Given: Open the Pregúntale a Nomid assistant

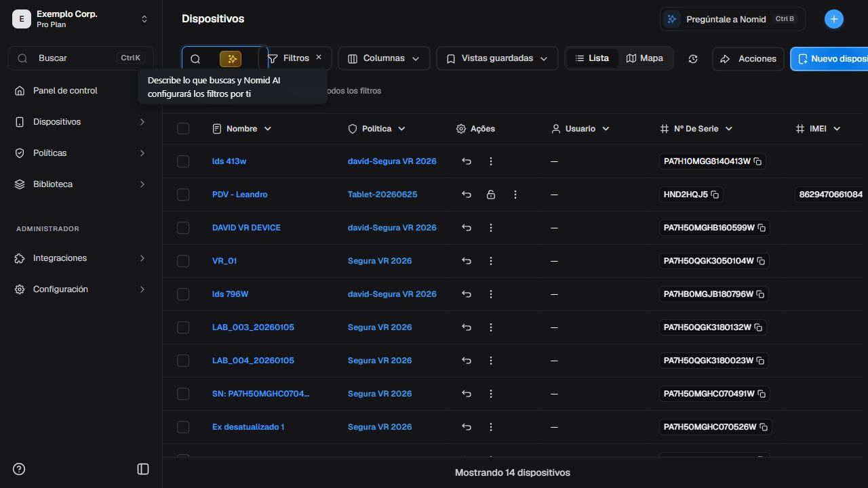Looking at the screenshot, I should pyautogui.click(x=732, y=19).
